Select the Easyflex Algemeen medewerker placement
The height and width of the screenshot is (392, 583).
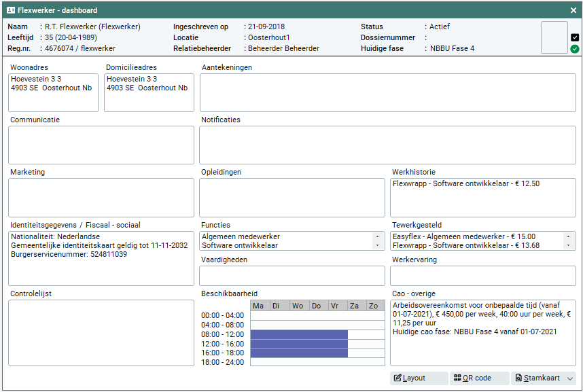(463, 236)
